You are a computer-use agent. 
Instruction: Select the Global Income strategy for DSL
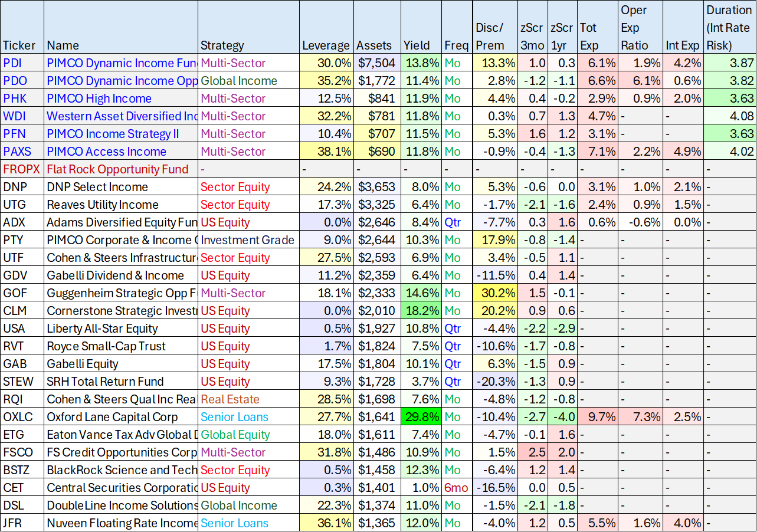pos(248,505)
